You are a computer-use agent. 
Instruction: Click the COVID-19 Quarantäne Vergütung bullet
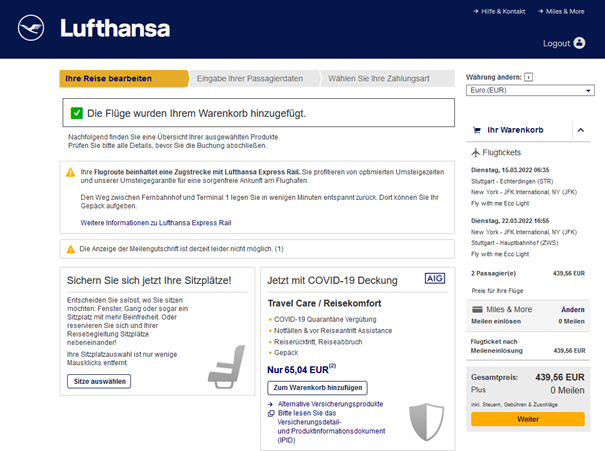[325, 319]
